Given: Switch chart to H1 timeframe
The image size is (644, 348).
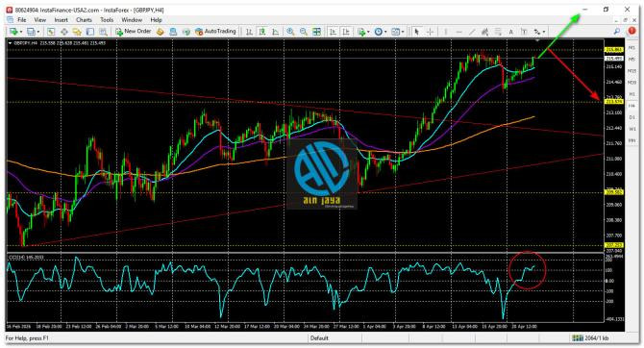Looking at the screenshot, I should click(x=632, y=94).
